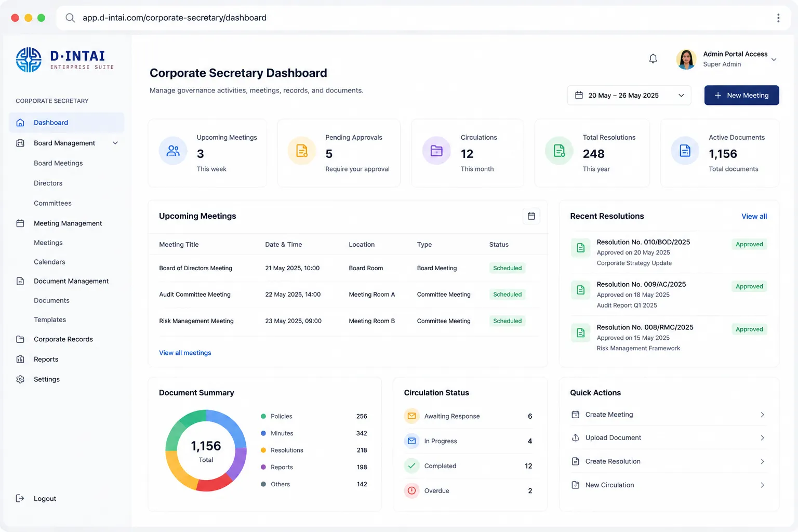Click the New Circulation icon
Image resolution: width=798 pixels, height=532 pixels.
(575, 485)
